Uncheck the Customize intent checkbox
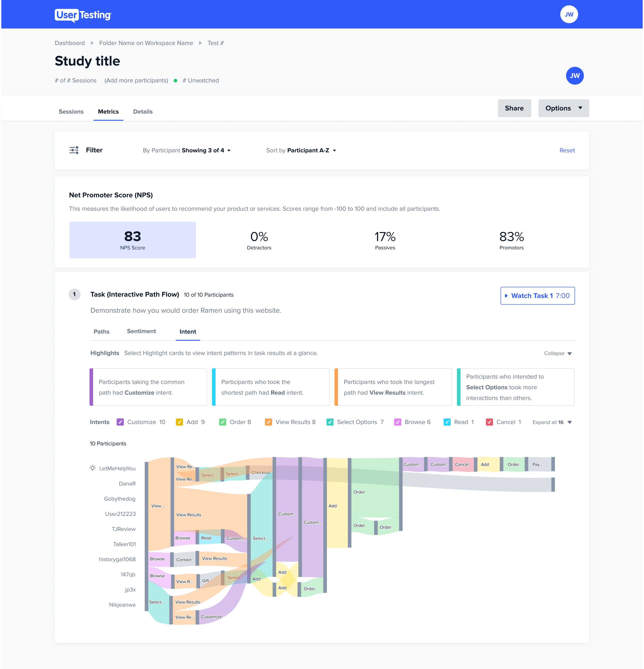 [120, 422]
